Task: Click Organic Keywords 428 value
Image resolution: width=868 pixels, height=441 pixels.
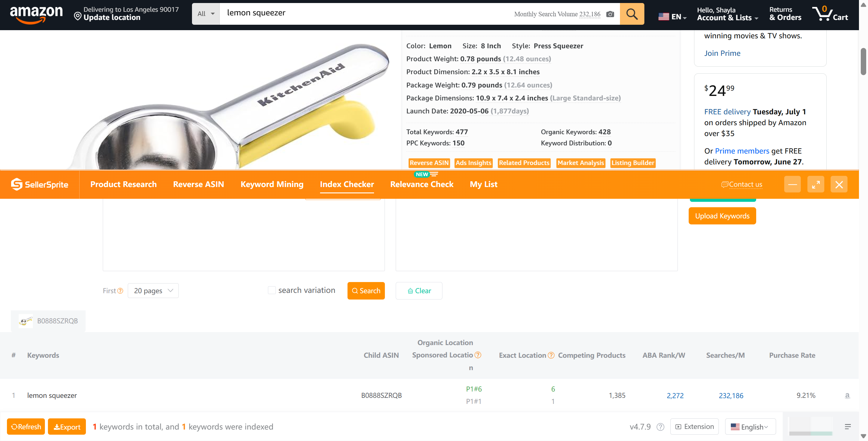Action: [605, 132]
